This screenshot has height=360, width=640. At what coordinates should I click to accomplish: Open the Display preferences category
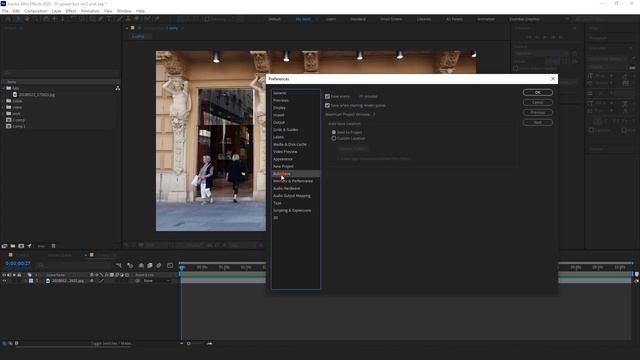[279, 108]
